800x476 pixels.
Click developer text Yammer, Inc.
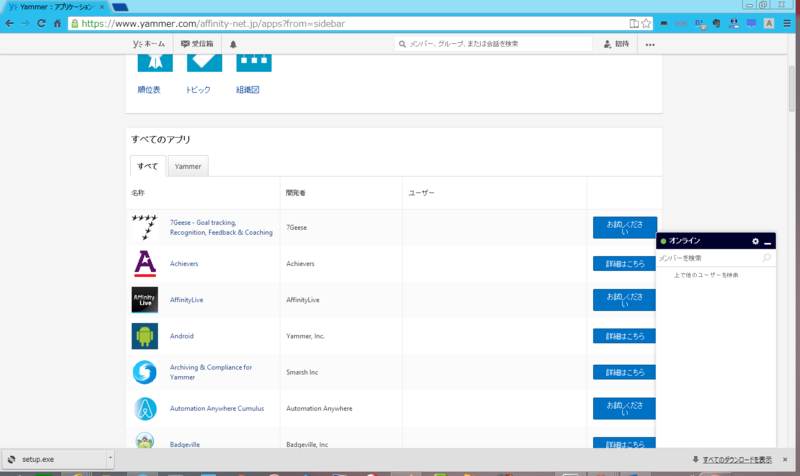coord(306,336)
